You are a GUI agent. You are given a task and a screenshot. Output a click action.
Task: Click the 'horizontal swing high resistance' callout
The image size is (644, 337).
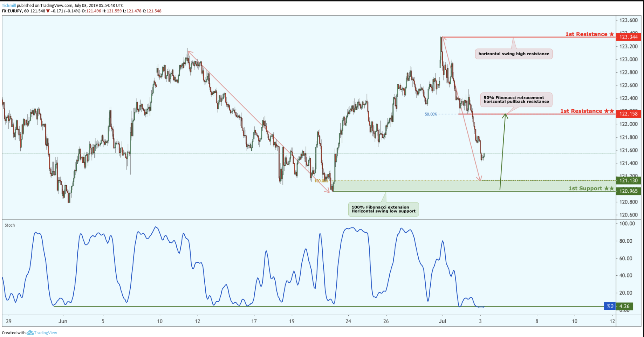click(514, 54)
